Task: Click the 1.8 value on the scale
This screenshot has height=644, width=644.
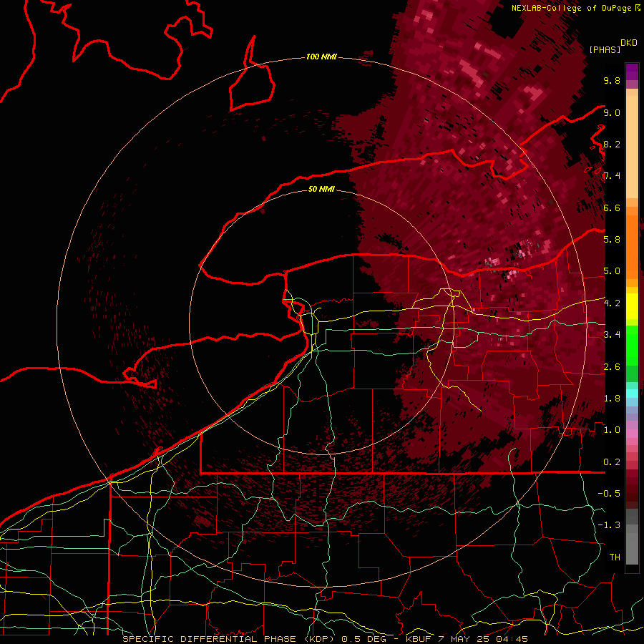Action: tap(612, 399)
